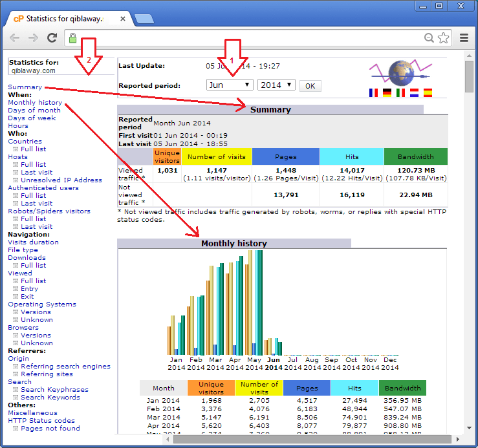Bookmark this page with the star icon
This screenshot has height=448, width=478.
443,38
